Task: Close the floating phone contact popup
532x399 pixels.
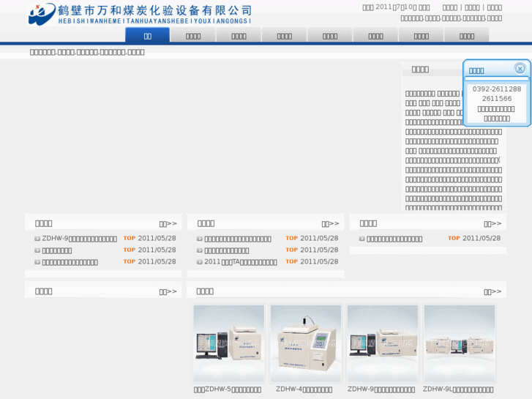Action: coord(520,69)
